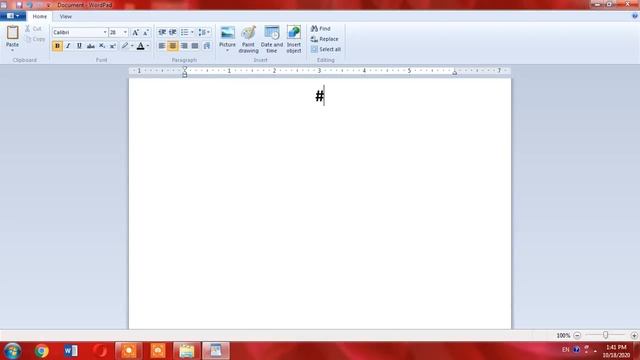This screenshot has height=360, width=640.
Task: Open Google Chrome from the taskbar
Action: [x=42, y=351]
